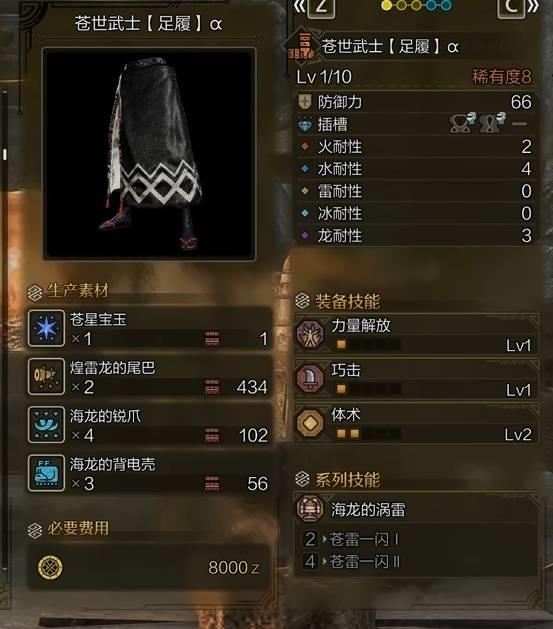Click the left edge scrollbar handle
The width and height of the screenshot is (553, 629).
(5, 154)
